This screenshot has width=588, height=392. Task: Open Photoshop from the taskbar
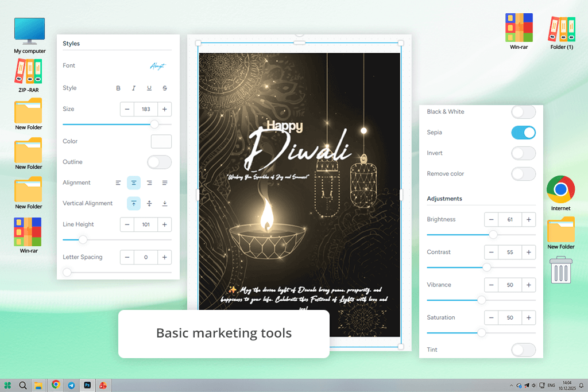87,385
